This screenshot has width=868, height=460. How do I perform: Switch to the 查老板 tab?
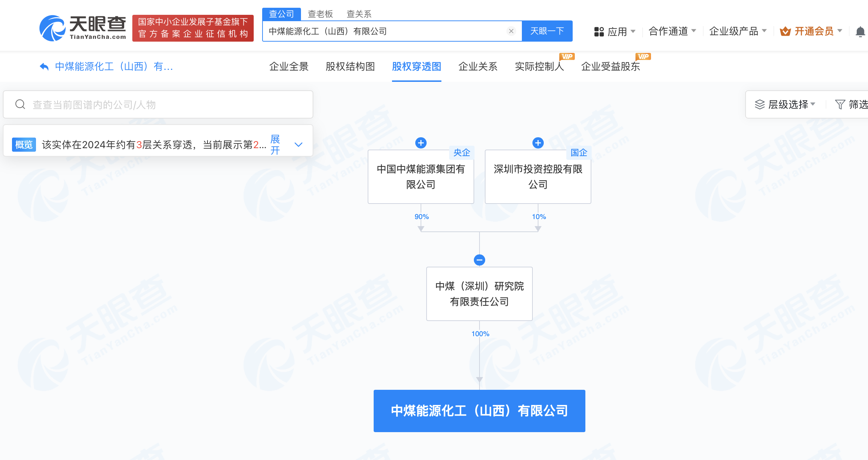point(320,14)
